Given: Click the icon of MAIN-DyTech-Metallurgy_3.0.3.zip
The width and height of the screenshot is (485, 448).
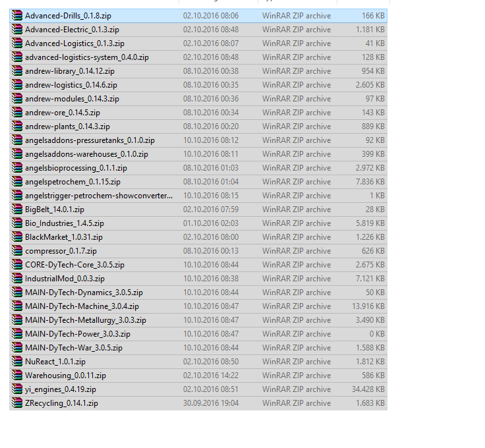Looking at the screenshot, I should 17,320.
